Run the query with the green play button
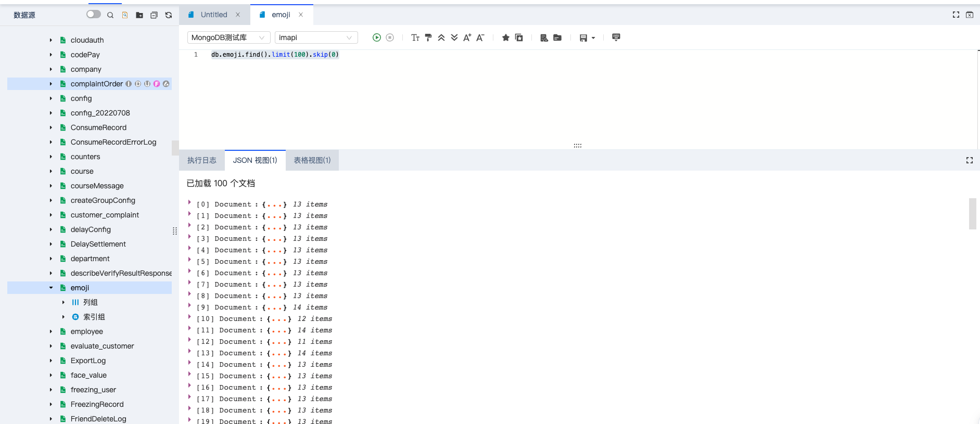Screen dimensions: 980x424 tap(377, 37)
